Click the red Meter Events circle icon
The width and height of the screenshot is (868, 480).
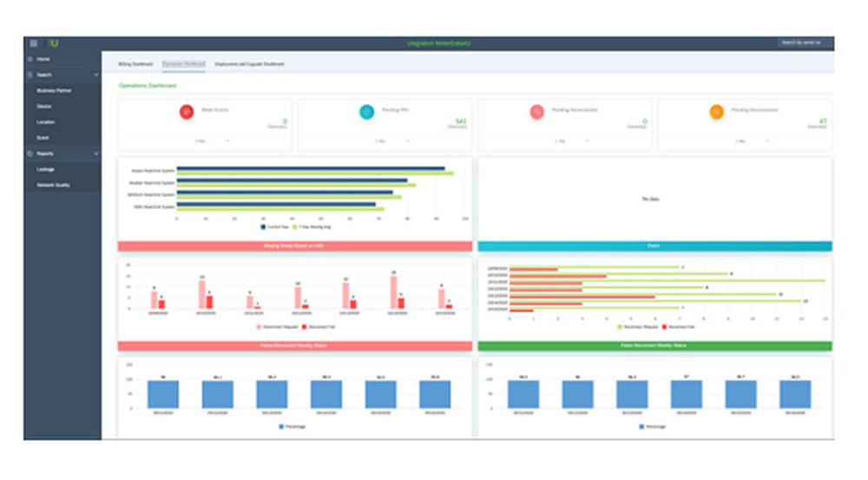pos(187,112)
